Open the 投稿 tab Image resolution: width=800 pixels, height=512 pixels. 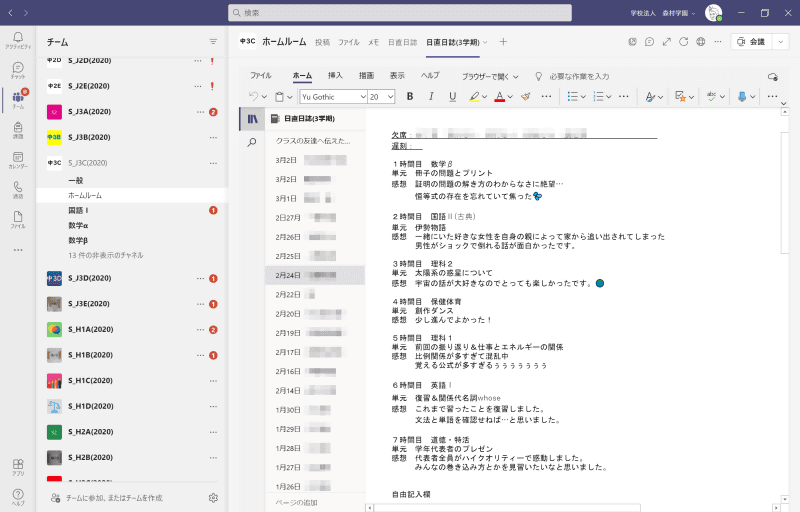322,42
